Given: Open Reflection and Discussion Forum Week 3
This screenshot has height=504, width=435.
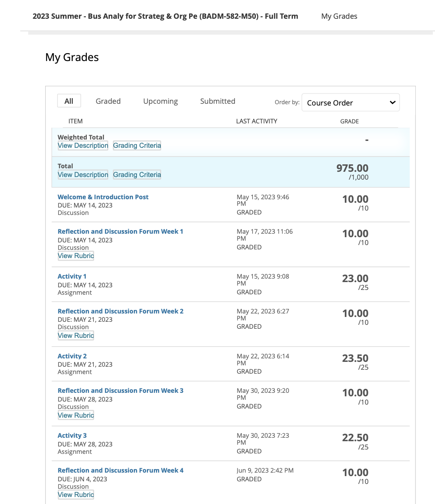Looking at the screenshot, I should [x=120, y=391].
